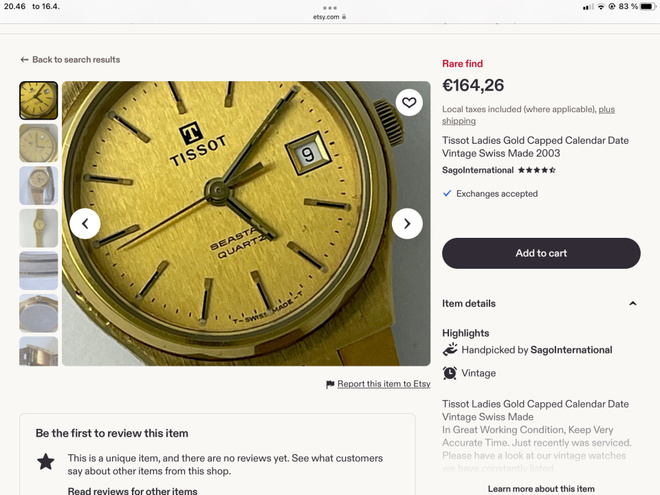This screenshot has height=495, width=660.
Task: Visit the SagoInternational shop name
Action: (x=478, y=170)
